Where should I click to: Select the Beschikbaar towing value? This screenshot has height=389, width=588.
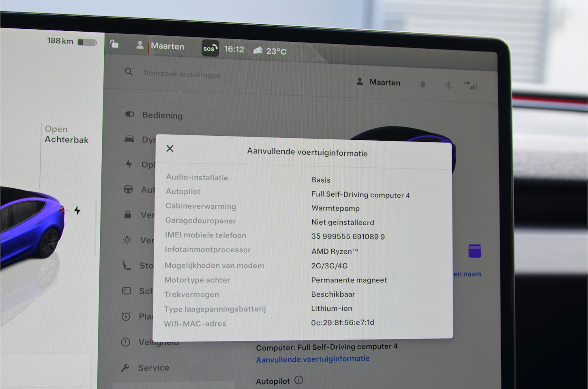(333, 294)
